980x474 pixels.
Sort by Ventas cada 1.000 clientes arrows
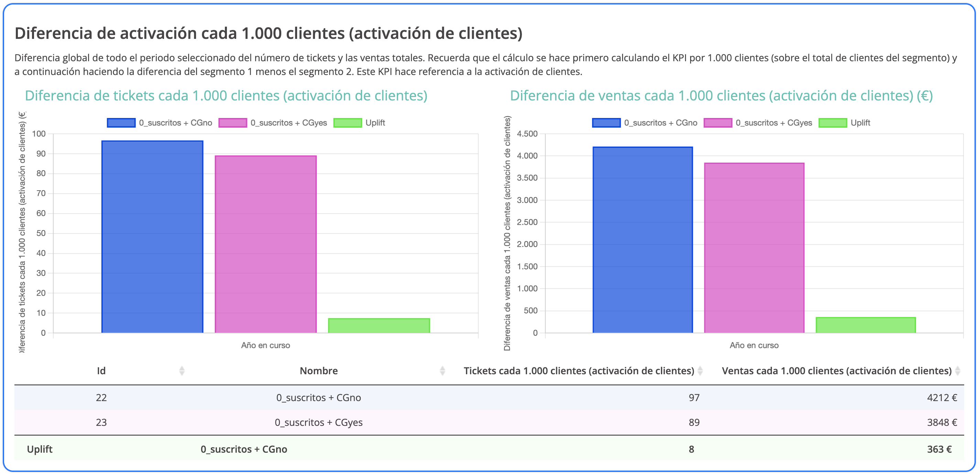pyautogui.click(x=958, y=371)
